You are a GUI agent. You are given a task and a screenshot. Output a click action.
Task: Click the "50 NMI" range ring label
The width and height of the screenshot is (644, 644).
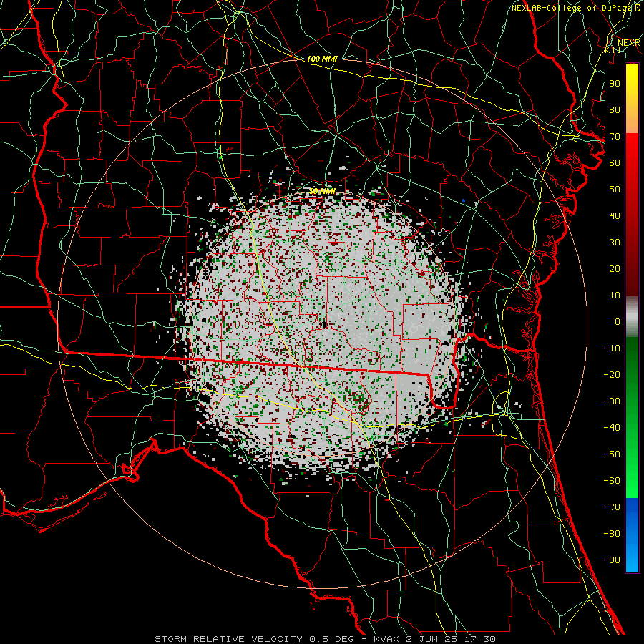click(322, 191)
